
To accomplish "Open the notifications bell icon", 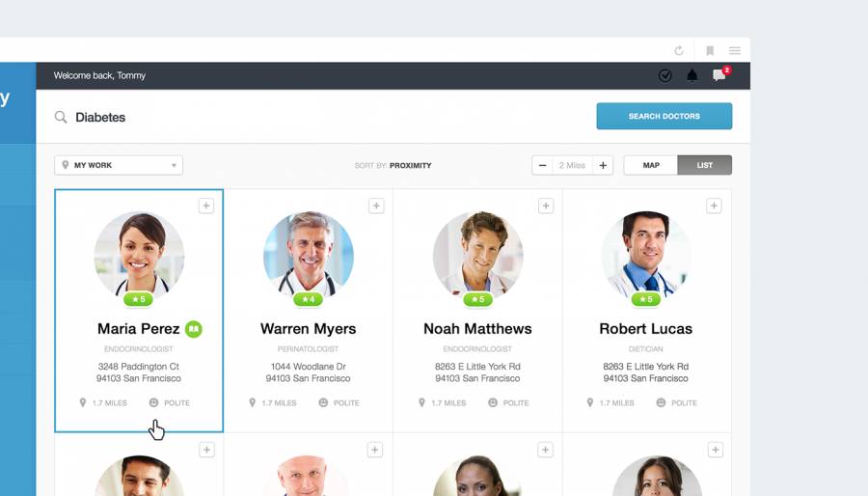I will [x=692, y=76].
